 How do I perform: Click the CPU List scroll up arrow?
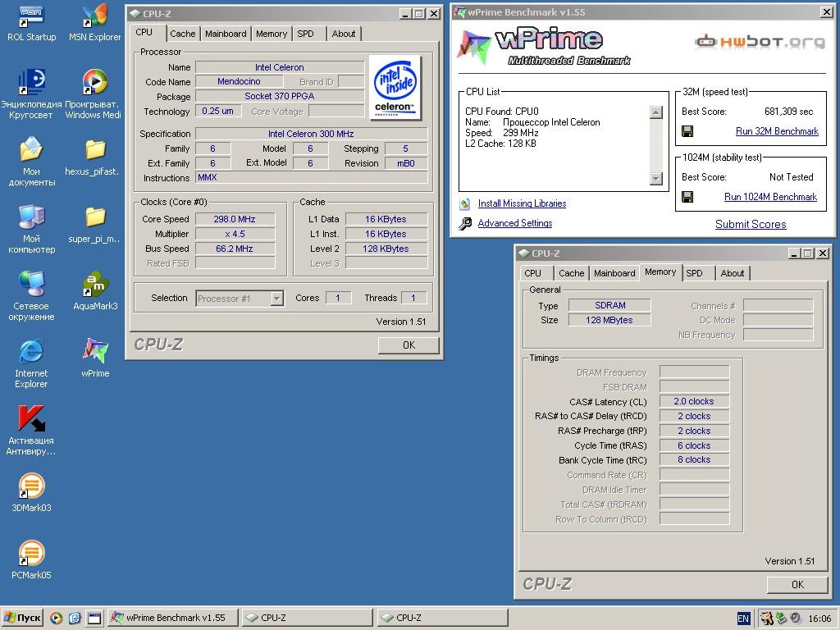pos(655,112)
